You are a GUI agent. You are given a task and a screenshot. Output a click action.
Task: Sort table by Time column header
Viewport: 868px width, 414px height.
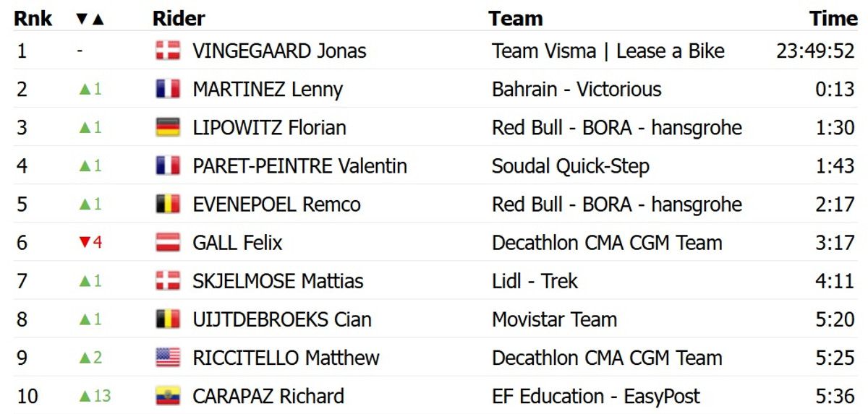tap(833, 19)
